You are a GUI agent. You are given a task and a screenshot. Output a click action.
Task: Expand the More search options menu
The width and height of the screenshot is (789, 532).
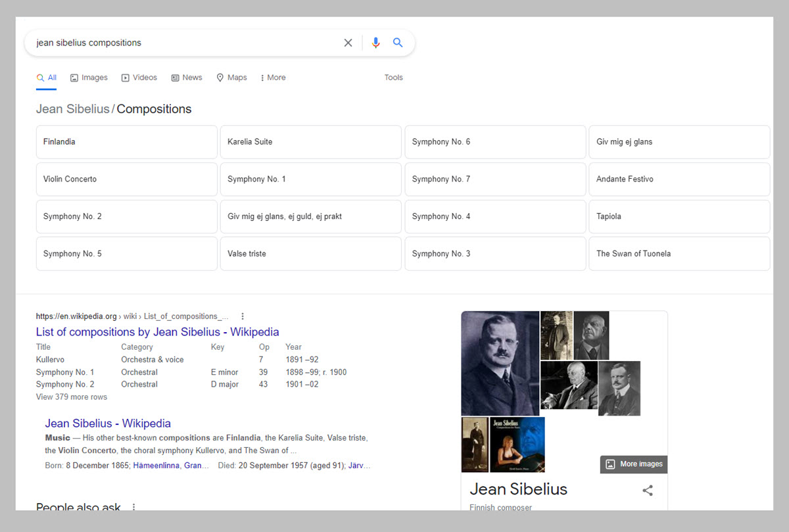pyautogui.click(x=273, y=78)
